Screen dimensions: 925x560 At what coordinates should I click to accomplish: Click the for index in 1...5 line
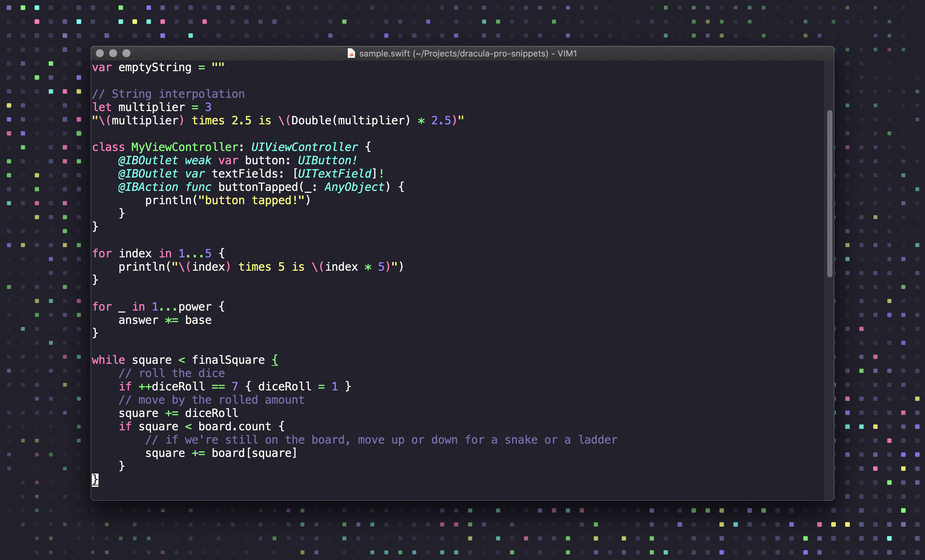[158, 253]
